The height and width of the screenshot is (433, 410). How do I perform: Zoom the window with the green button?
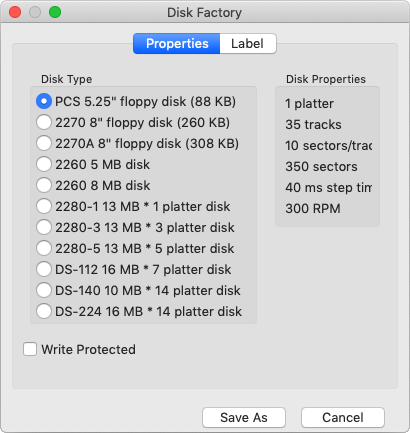pyautogui.click(x=55, y=12)
